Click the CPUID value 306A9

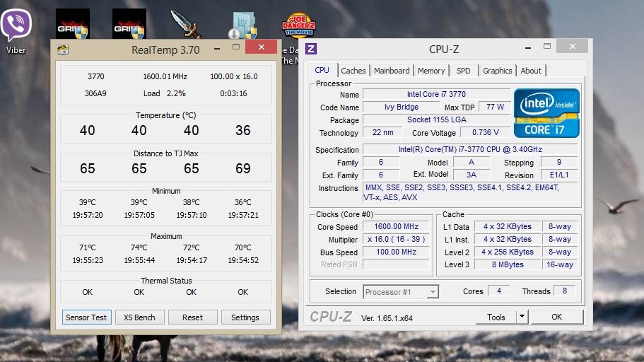click(x=95, y=93)
